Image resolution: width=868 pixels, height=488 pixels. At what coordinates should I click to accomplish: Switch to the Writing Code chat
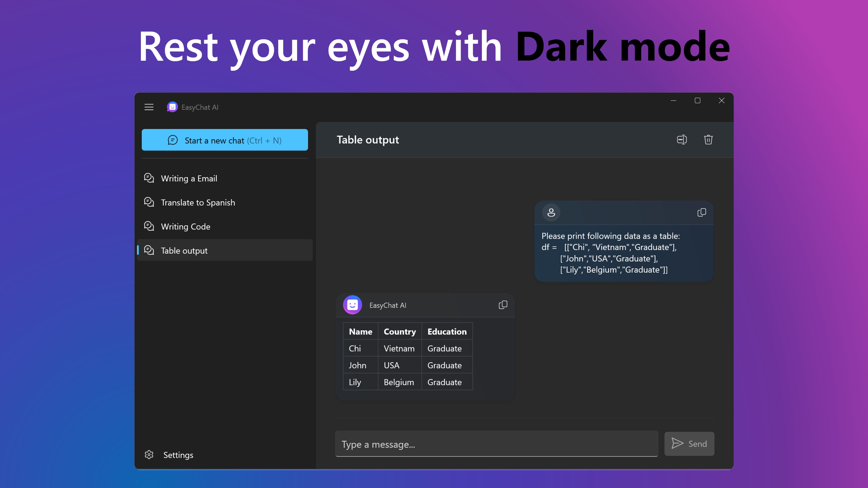tap(185, 226)
